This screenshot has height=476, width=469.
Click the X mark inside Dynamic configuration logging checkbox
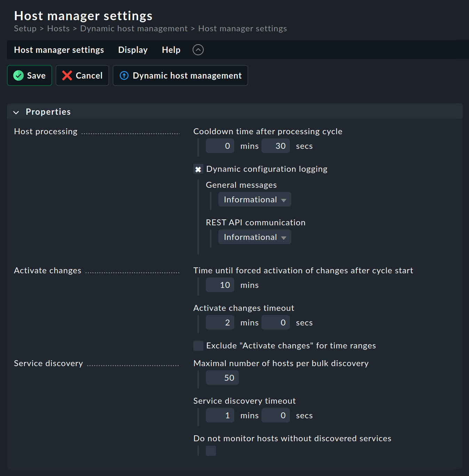click(198, 169)
